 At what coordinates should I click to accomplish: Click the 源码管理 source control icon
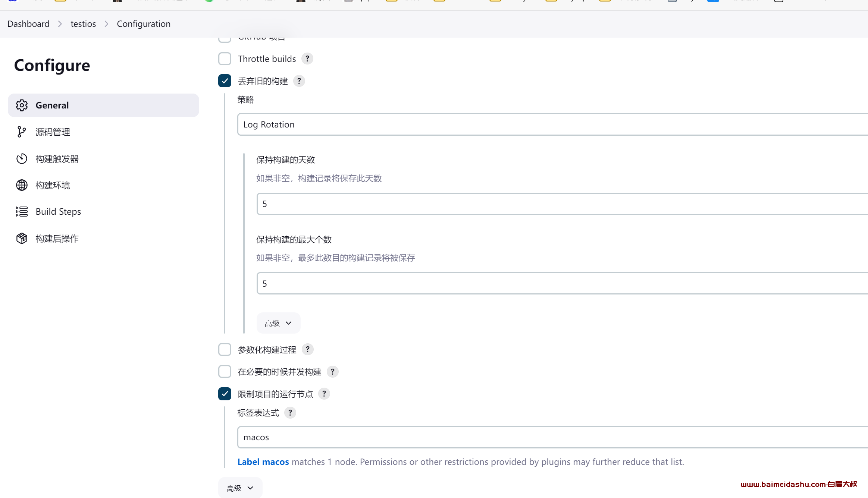[x=21, y=132]
